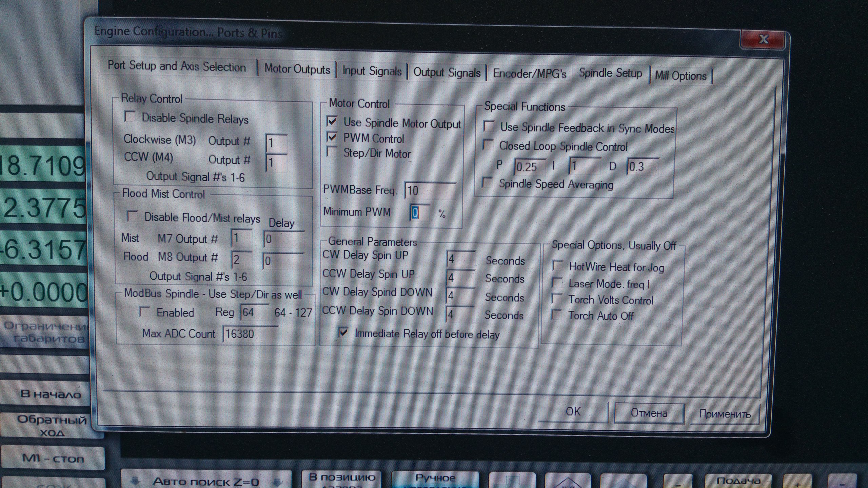This screenshot has width=868, height=488.
Task: Select the Mill Options tab
Action: [680, 76]
